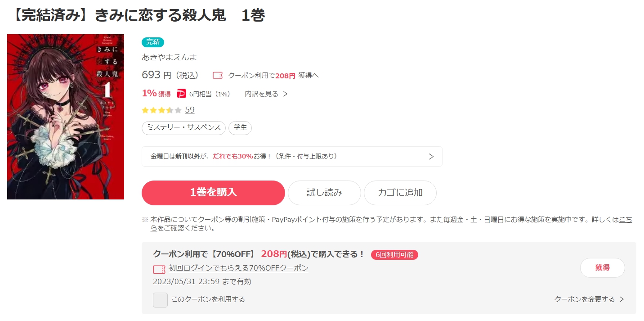The width and height of the screenshot is (644, 321).
Task: Open the book cover thumbnail image
Action: 66,117
